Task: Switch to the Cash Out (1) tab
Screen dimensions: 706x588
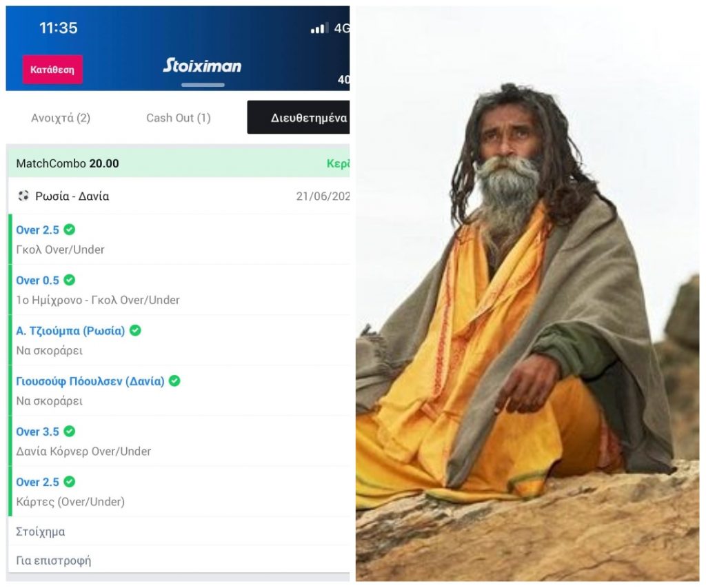Action: 179,118
